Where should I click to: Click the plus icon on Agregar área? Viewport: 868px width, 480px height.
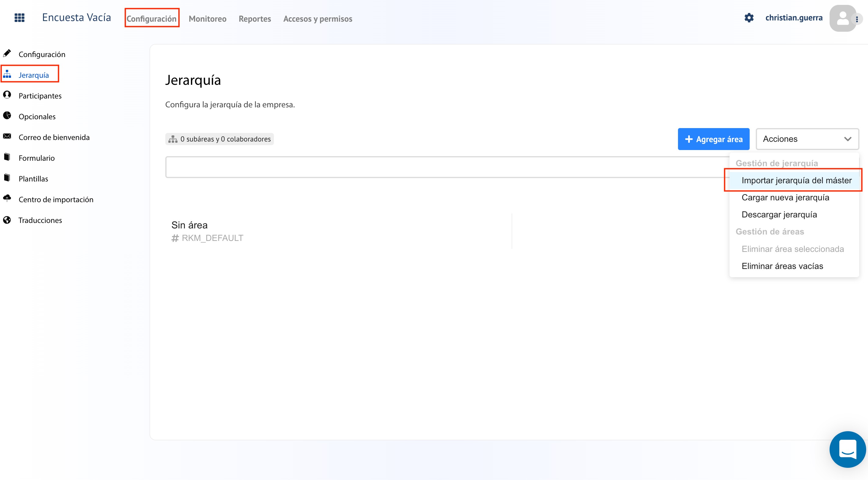pyautogui.click(x=689, y=139)
